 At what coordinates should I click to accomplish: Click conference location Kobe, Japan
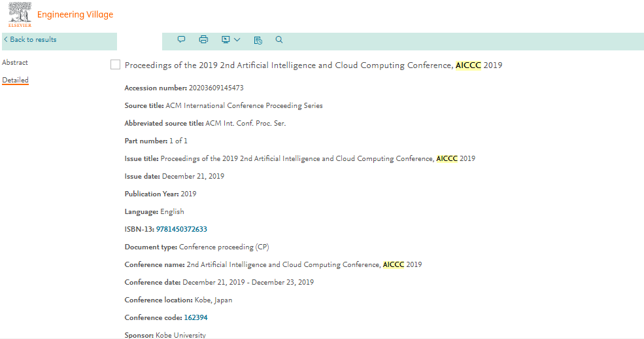213,300
